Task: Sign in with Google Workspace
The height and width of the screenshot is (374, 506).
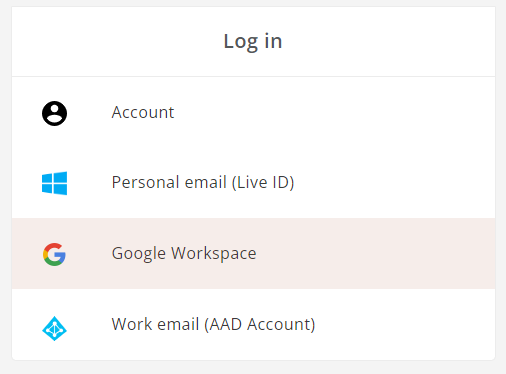Action: (x=253, y=254)
